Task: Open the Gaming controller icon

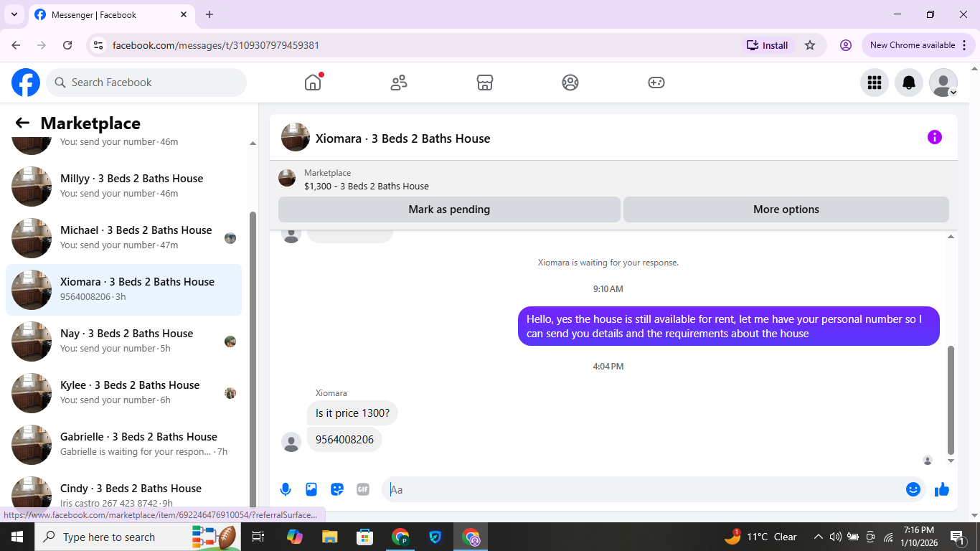Action: tap(656, 83)
